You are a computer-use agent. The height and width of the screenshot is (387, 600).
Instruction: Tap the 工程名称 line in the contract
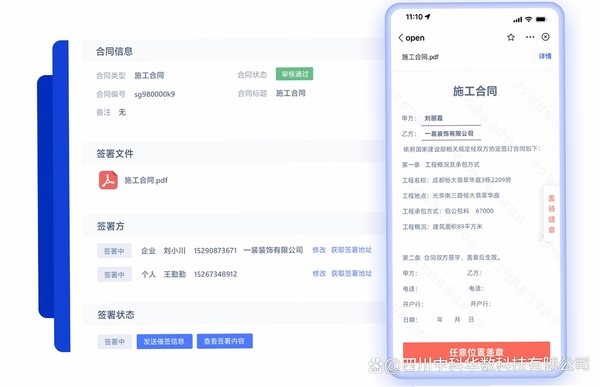coord(457,180)
